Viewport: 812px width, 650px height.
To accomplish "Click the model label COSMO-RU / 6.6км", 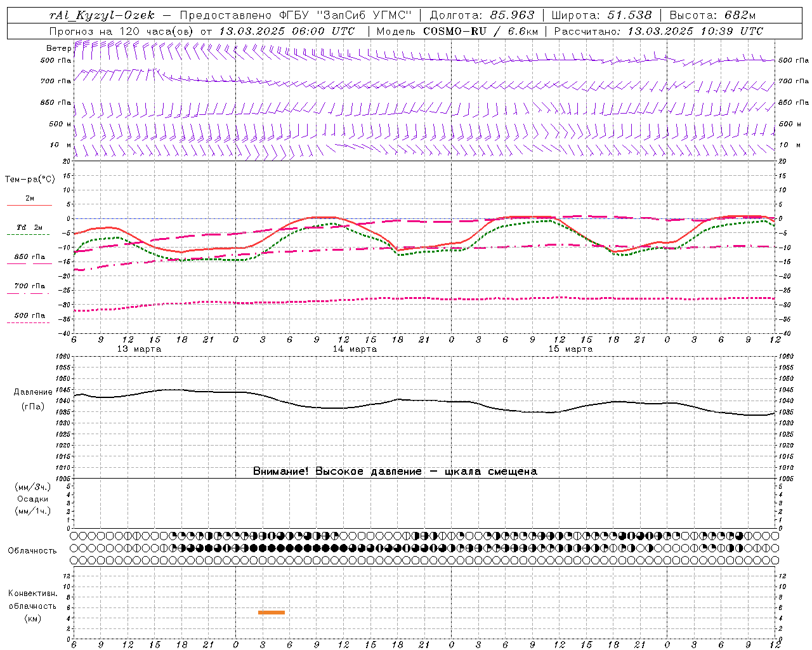I will [480, 31].
